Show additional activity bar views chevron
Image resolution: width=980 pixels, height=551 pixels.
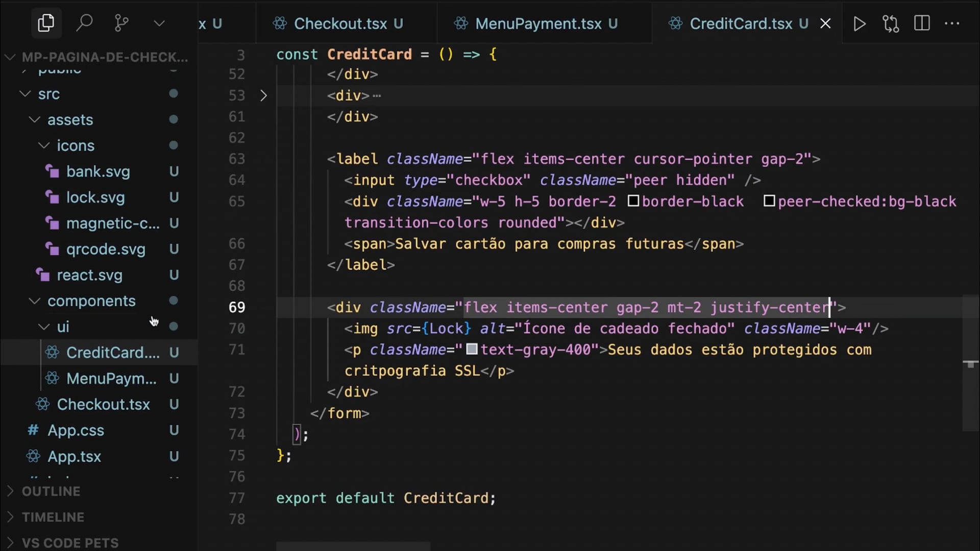159,23
